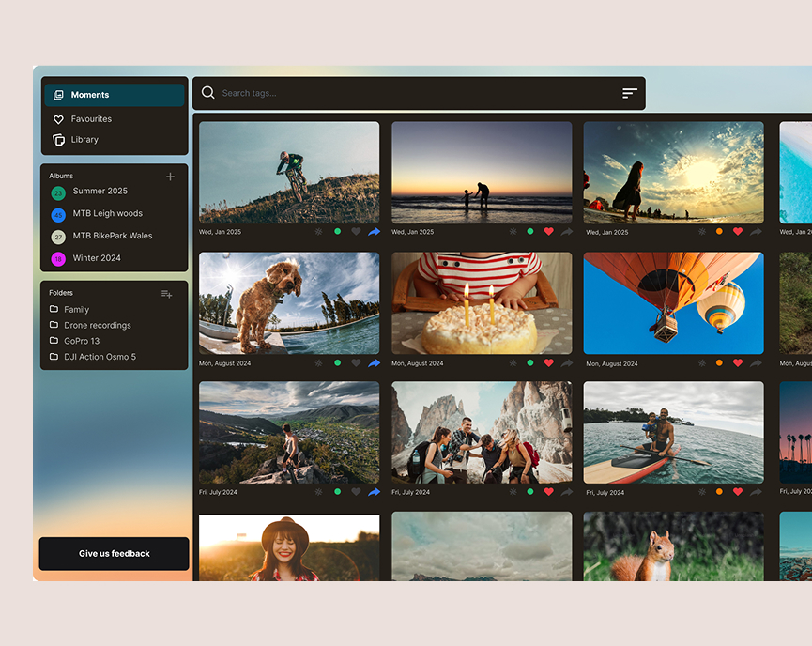Click the asterisk icon under paddleboard photo
This screenshot has width=812, height=646.
[701, 492]
